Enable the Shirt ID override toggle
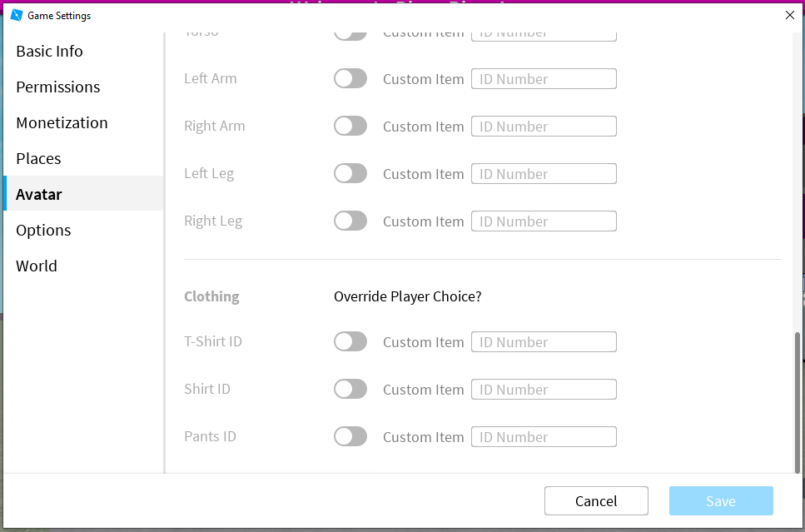The width and height of the screenshot is (805, 532). tap(350, 389)
